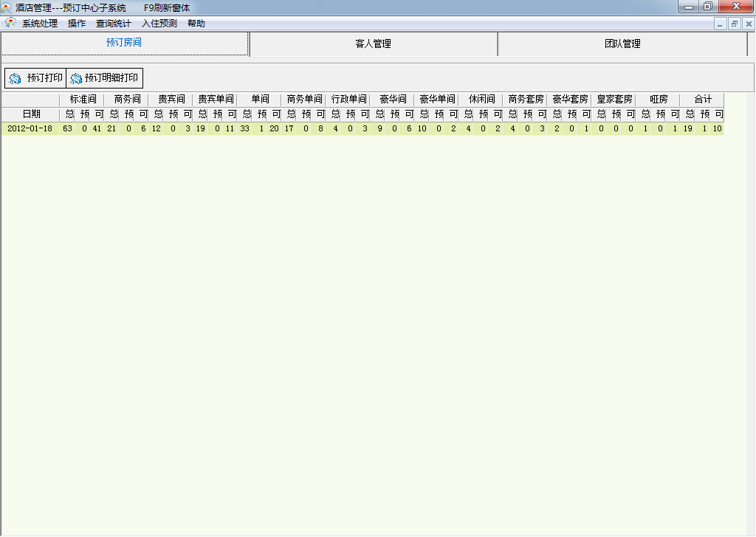Open the 入住预测 menu
Image resolution: width=756 pixels, height=537 pixels.
coord(159,24)
